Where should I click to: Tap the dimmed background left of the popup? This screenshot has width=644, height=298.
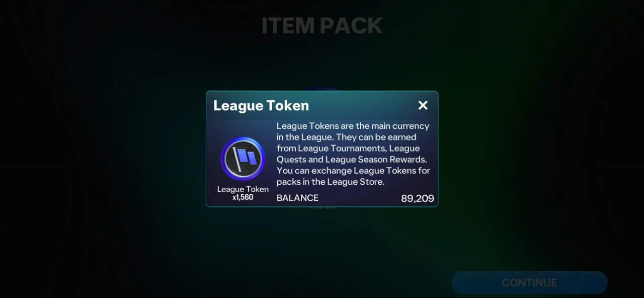click(101, 151)
